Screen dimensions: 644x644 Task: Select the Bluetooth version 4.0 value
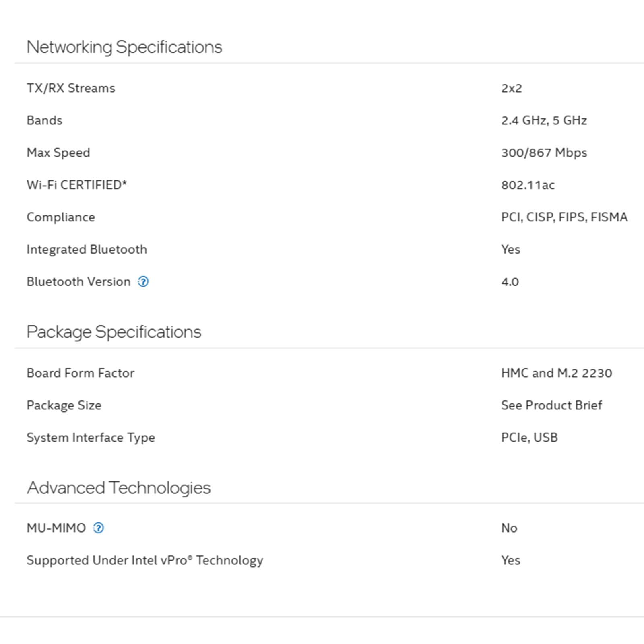coord(510,282)
